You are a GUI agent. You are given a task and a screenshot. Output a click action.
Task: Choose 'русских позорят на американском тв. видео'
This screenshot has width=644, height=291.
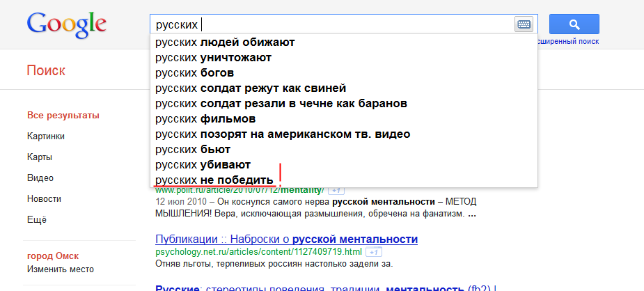click(344, 134)
